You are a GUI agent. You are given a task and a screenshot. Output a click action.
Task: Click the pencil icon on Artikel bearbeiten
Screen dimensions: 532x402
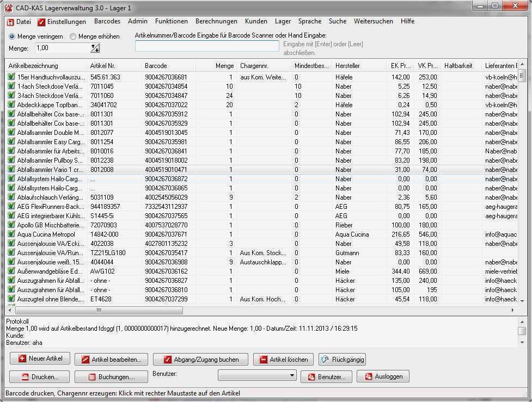(85, 359)
